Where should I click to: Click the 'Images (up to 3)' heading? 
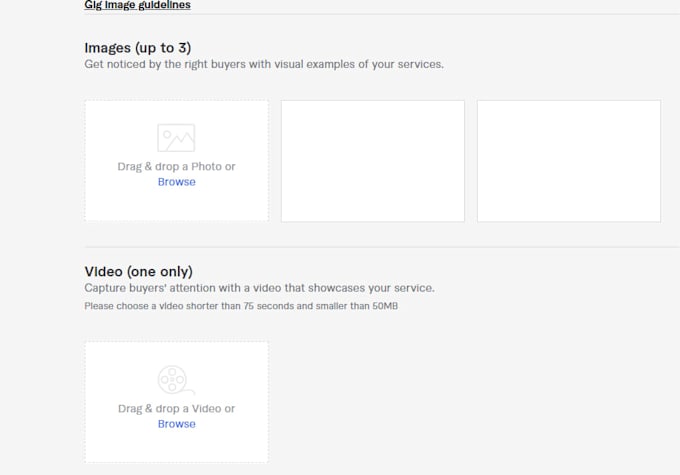138,48
